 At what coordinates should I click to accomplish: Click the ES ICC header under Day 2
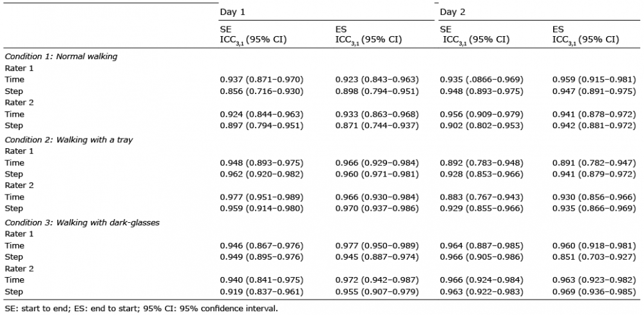point(585,35)
